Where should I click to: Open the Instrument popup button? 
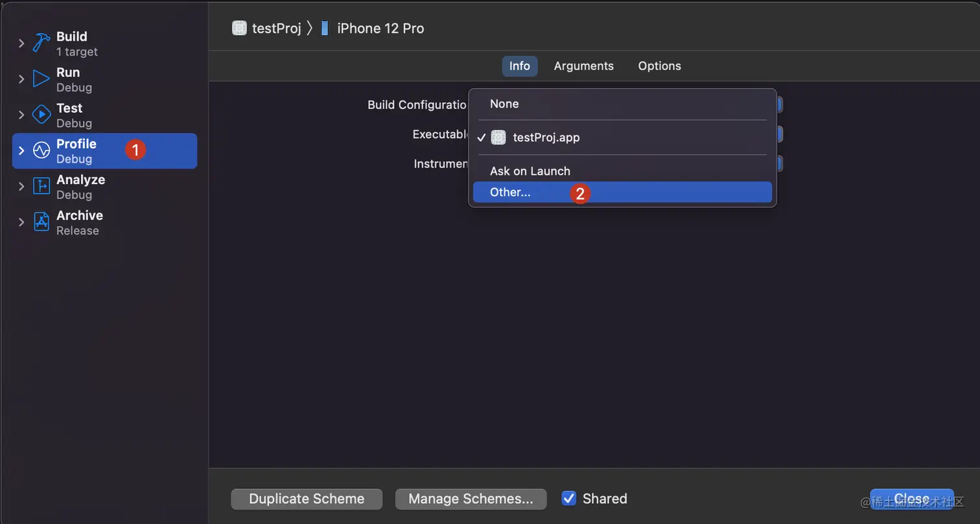click(x=780, y=163)
